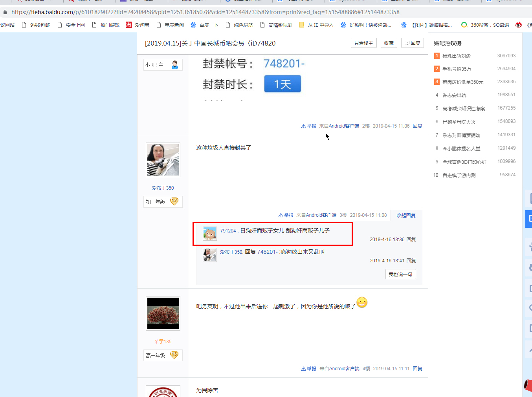Click the coral avatar thumbnail
532x397 pixels.
click(x=163, y=313)
